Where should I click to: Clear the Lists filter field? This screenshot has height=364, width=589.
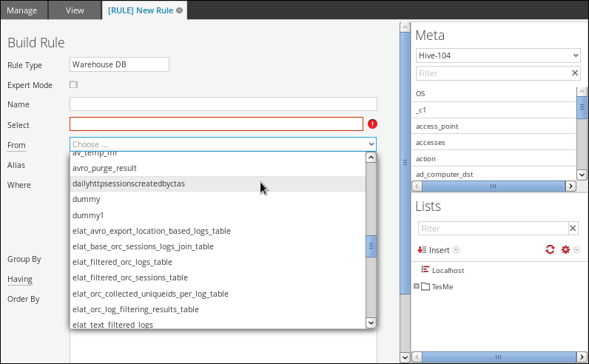tap(573, 229)
